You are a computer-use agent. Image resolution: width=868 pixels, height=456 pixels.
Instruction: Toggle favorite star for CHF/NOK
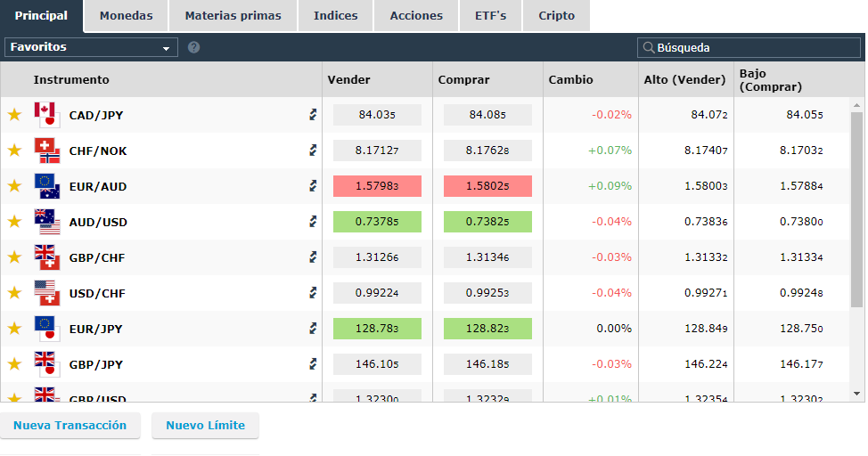click(x=14, y=151)
